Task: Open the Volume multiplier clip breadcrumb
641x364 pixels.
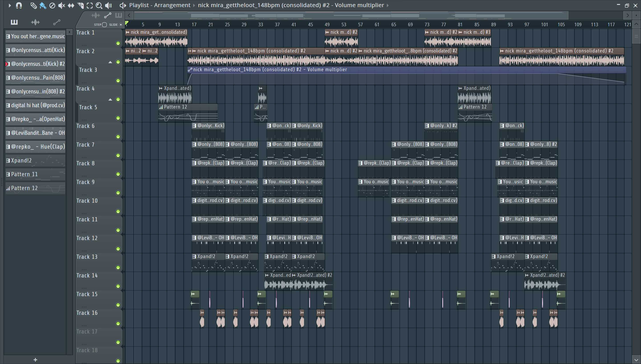Action: (291, 5)
